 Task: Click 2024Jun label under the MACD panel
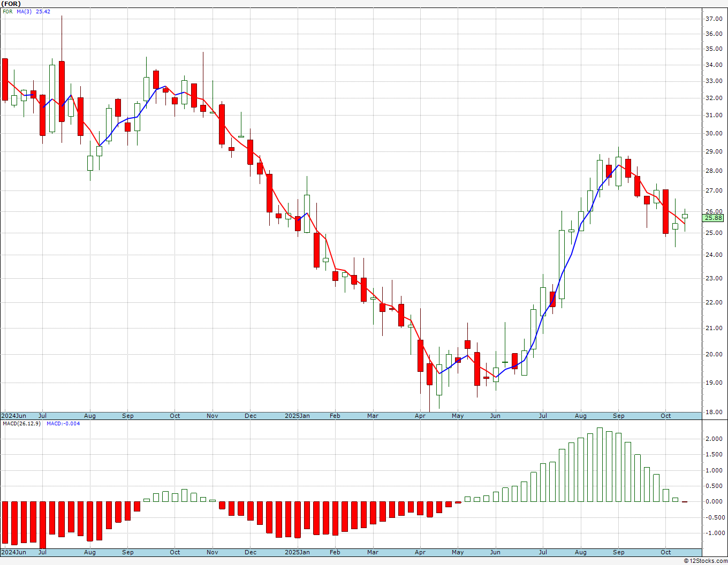pyautogui.click(x=13, y=552)
